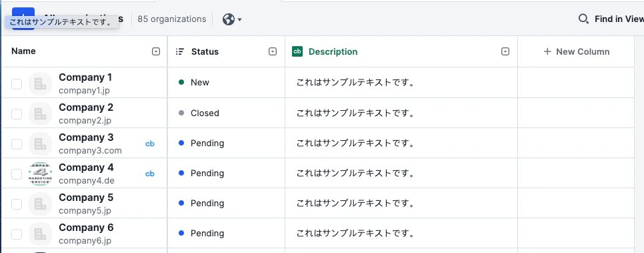Check the box for Company 3
The image size is (644, 253).
point(17,144)
